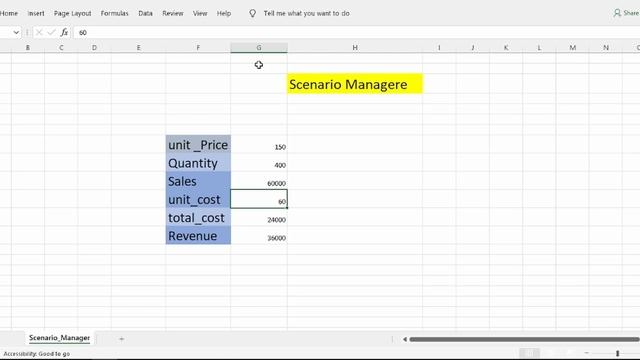Select the cell containing 24000
The width and height of the screenshot is (640, 360).
(259, 218)
